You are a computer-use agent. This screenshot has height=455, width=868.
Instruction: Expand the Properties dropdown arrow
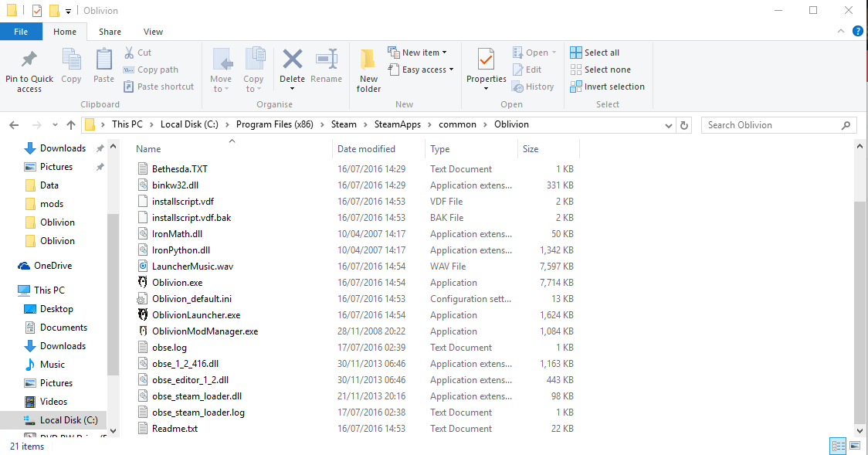(x=486, y=89)
